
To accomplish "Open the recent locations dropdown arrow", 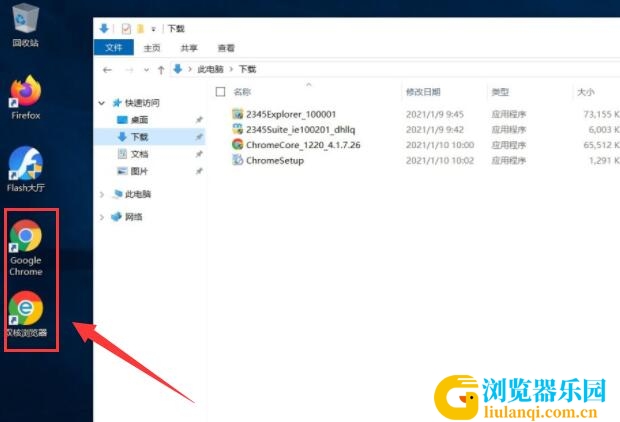I will pyautogui.click(x=146, y=70).
